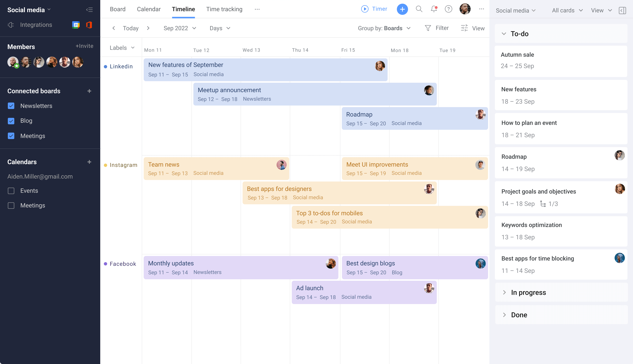Screen dimensions: 633x364
Task: Disable the Blog board
Action: tap(11, 121)
